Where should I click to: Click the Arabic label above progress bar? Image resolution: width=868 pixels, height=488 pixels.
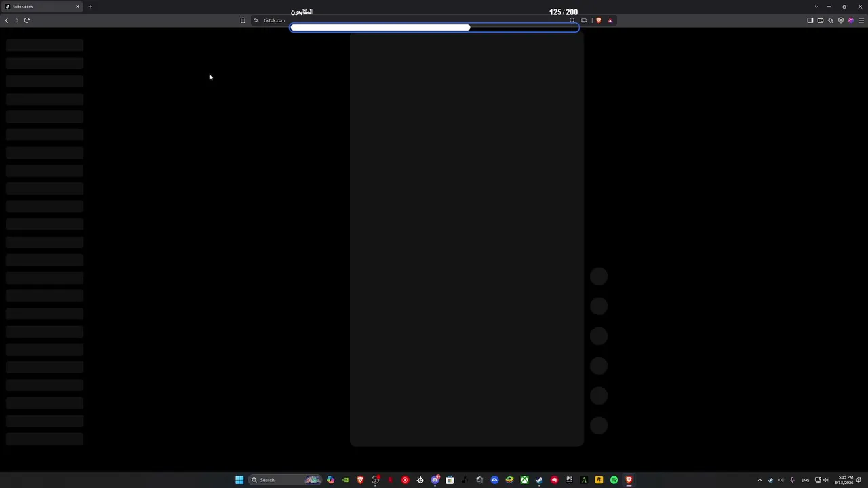(302, 12)
